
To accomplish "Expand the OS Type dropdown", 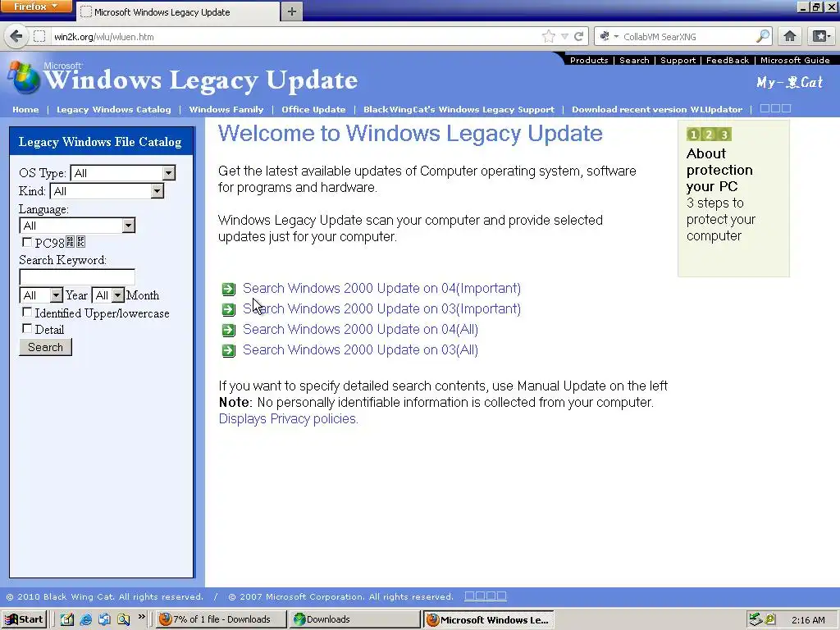I will 123,172.
